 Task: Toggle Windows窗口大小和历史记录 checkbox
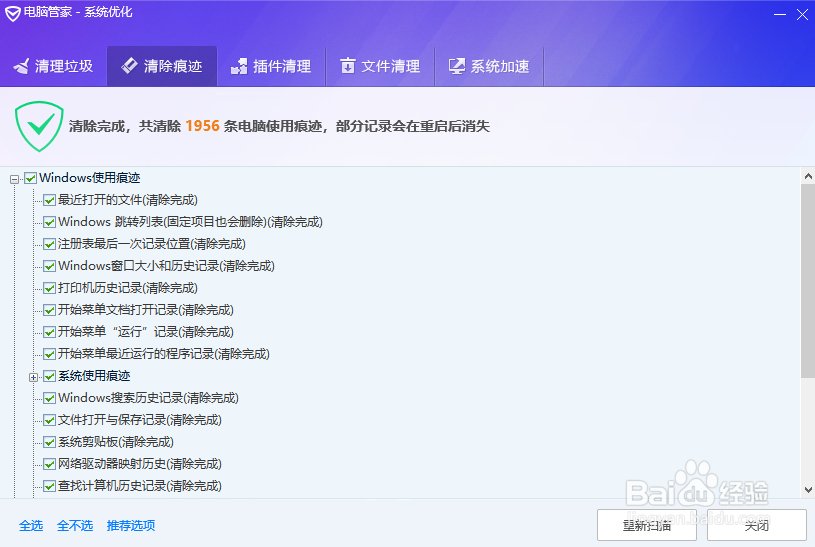point(49,266)
